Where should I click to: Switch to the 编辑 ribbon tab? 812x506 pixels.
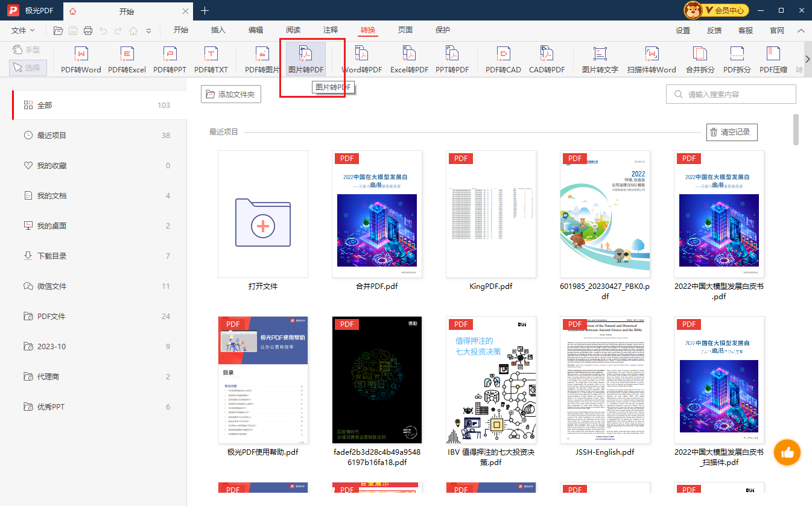click(256, 30)
